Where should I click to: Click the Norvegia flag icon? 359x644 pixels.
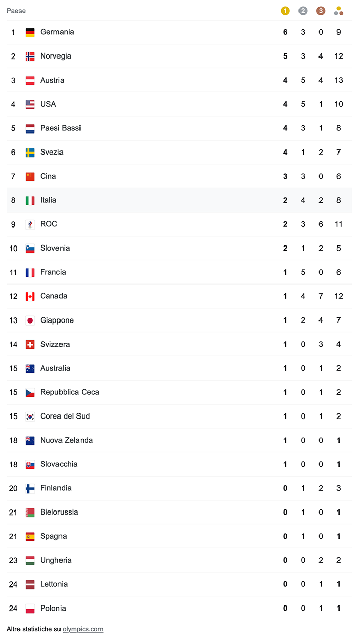pyautogui.click(x=30, y=56)
